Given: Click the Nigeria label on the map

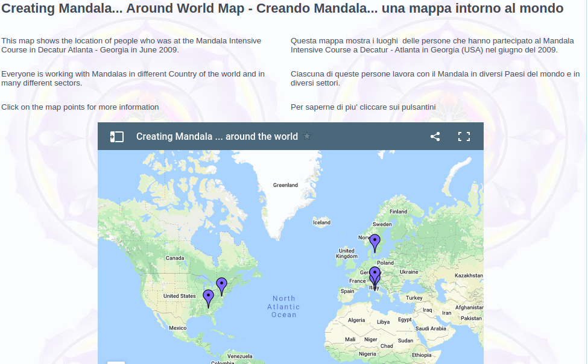Looking at the screenshot, I should (x=367, y=354).
